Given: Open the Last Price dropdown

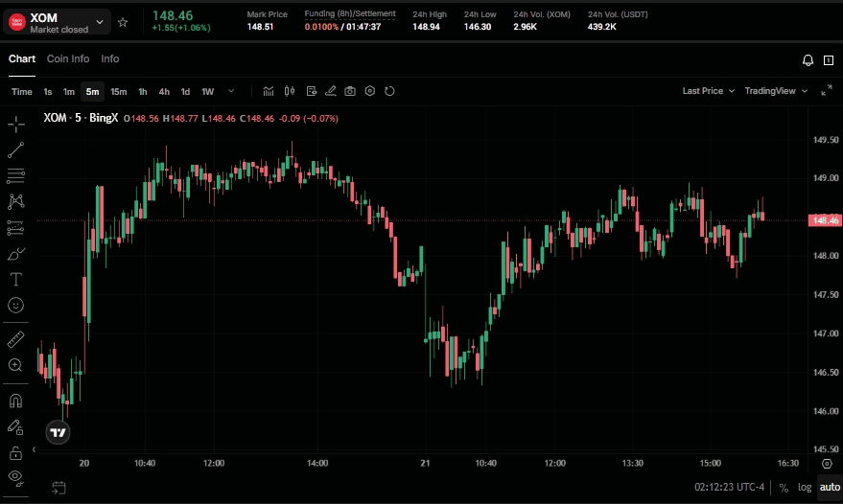Looking at the screenshot, I should coord(708,91).
